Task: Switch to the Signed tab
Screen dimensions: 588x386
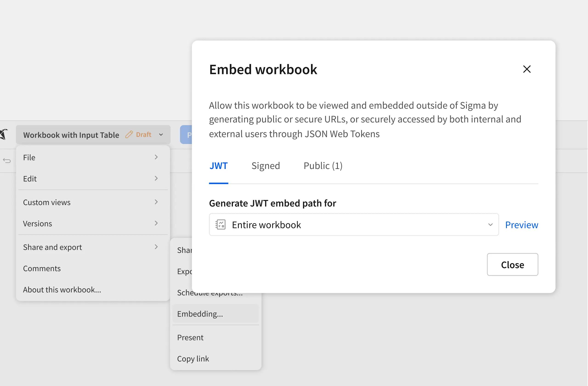Action: point(266,166)
